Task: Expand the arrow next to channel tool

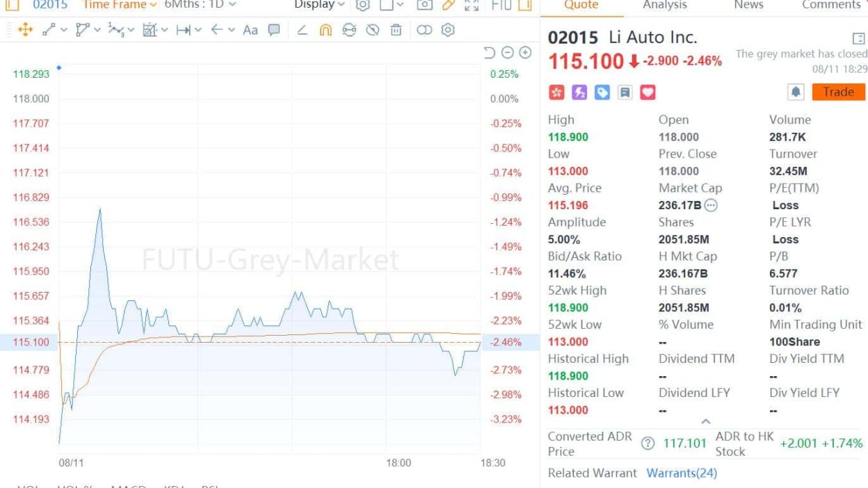Action: [x=98, y=30]
